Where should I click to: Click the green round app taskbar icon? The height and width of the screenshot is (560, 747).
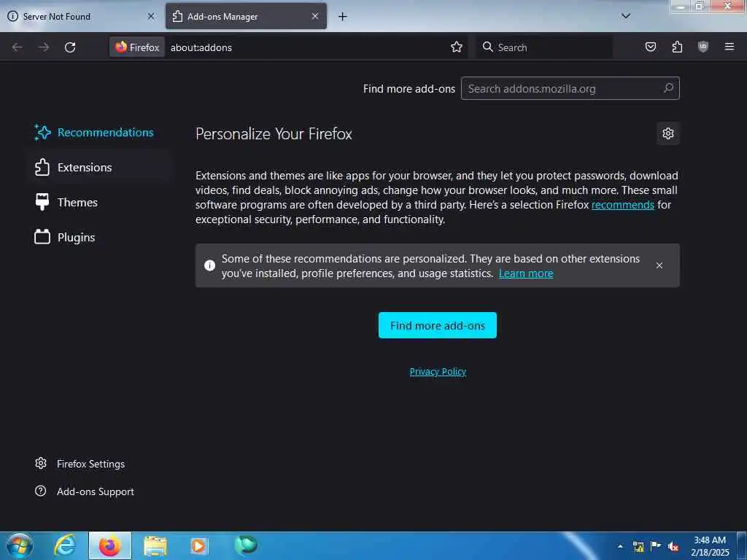tap(246, 545)
